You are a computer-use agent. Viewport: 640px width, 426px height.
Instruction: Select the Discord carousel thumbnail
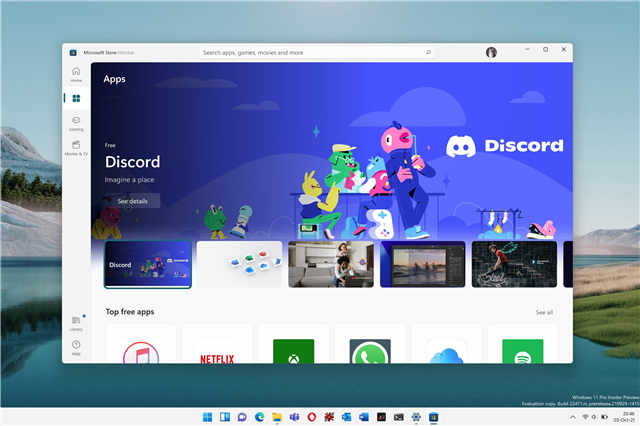click(148, 264)
